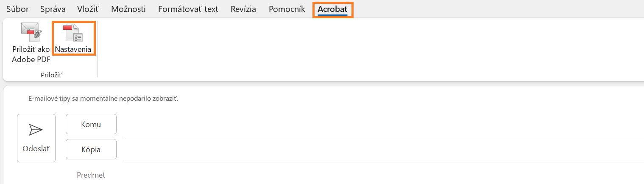Click the Priložiť group label in ribbon
The height and width of the screenshot is (184, 644).
click(51, 75)
